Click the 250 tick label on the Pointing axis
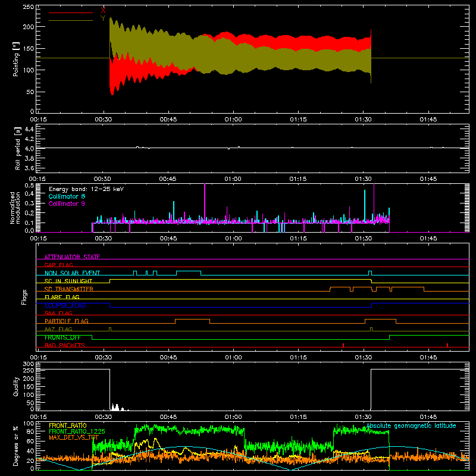 click(x=29, y=7)
